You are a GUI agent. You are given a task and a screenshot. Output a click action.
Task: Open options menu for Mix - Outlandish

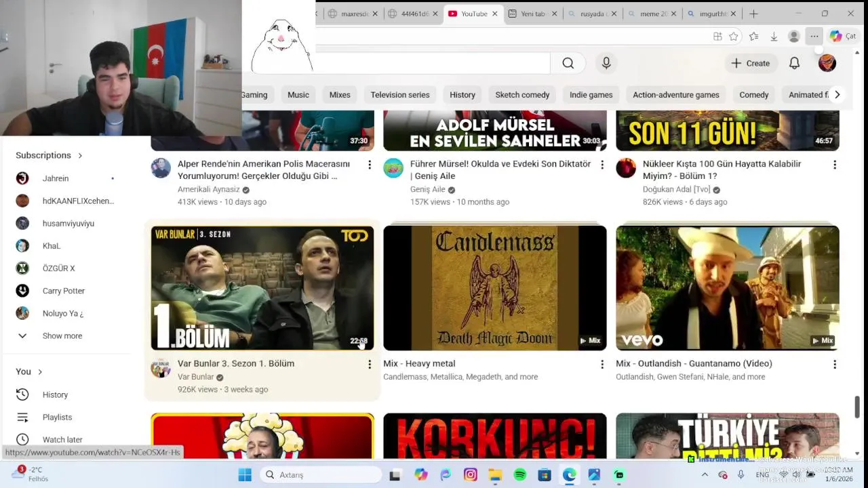pos(834,365)
